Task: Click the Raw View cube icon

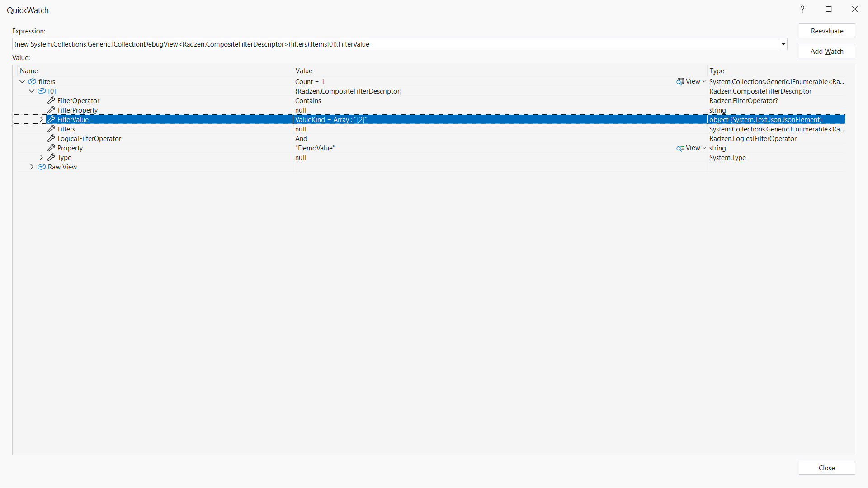Action: tap(42, 167)
